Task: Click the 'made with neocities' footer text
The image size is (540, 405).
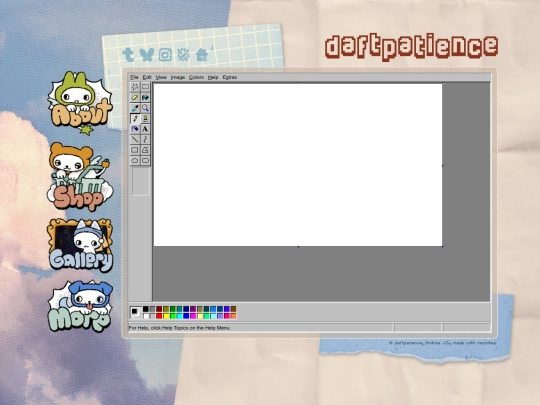Action: coord(475,343)
